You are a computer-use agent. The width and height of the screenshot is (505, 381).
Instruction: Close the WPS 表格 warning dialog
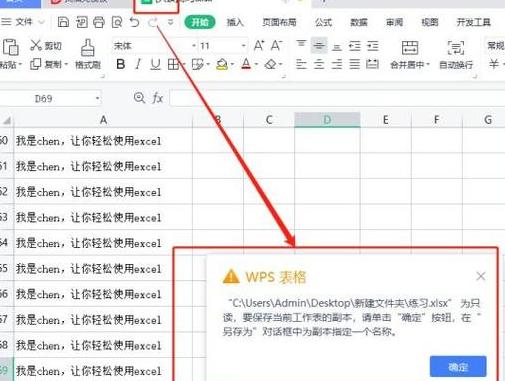click(x=481, y=276)
